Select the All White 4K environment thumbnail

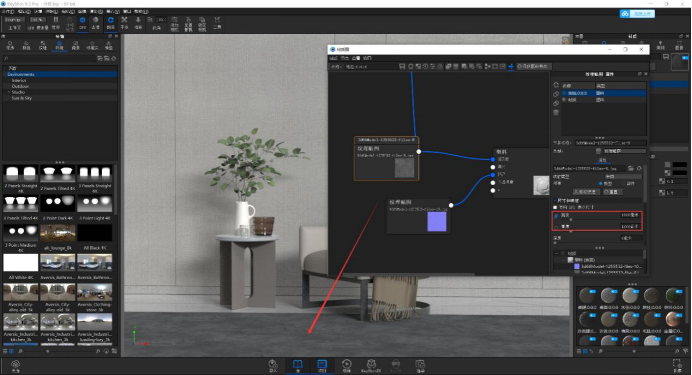pyautogui.click(x=21, y=263)
